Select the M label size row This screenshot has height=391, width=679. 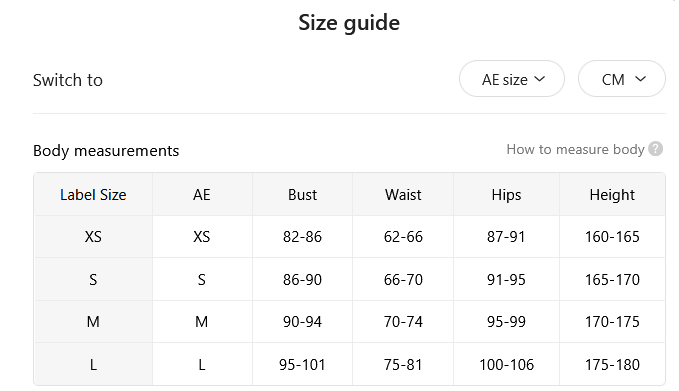point(349,322)
